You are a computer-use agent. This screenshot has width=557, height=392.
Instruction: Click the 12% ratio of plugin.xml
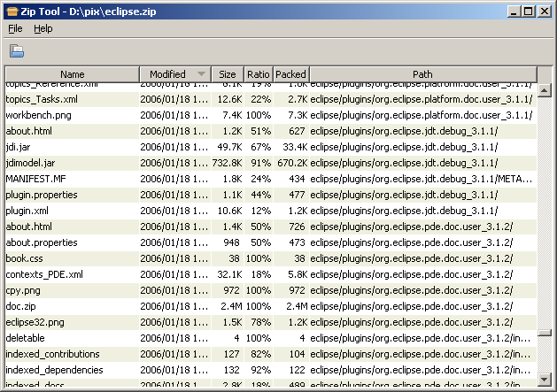[x=260, y=211]
